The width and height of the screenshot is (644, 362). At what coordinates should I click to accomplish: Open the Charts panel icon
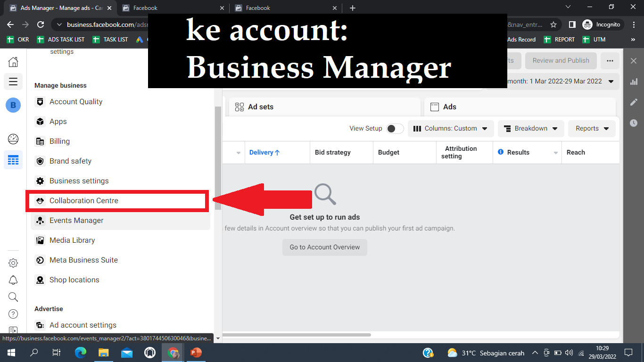tap(634, 82)
